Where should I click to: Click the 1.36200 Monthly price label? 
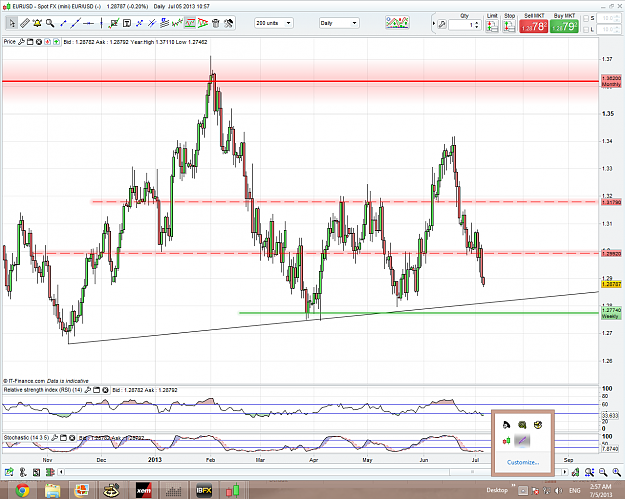coord(611,81)
